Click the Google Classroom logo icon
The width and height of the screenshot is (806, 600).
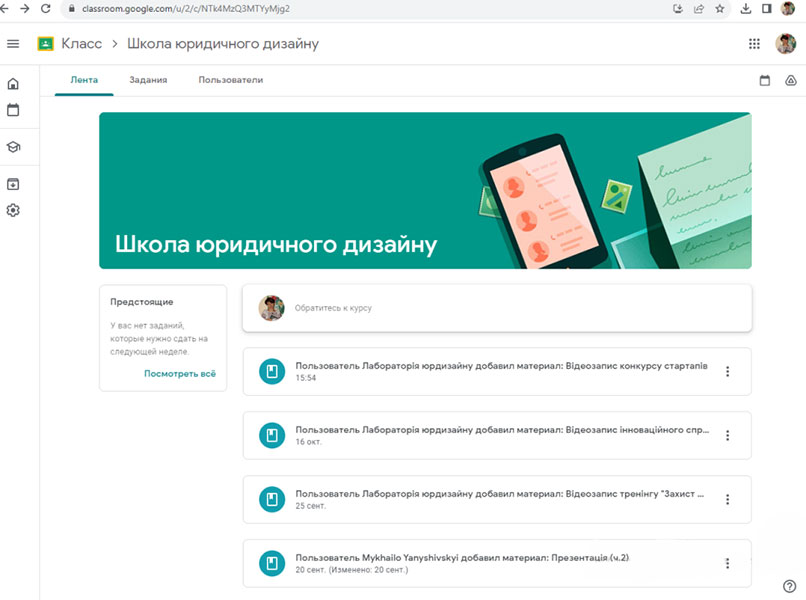(45, 44)
